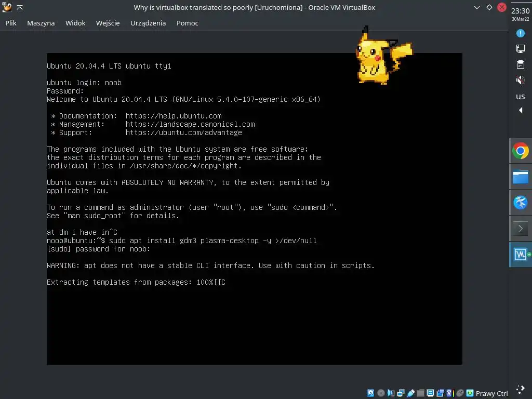532x399 pixels.
Task: Toggle the muted volume tray icon
Action: (520, 80)
